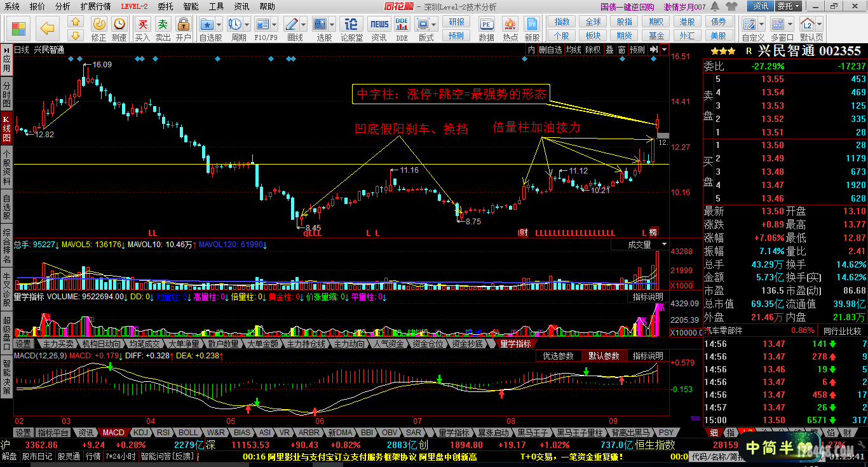The width and height of the screenshot is (868, 467).
Task: Expand the 选股 dropdown arrow
Action: point(332,25)
